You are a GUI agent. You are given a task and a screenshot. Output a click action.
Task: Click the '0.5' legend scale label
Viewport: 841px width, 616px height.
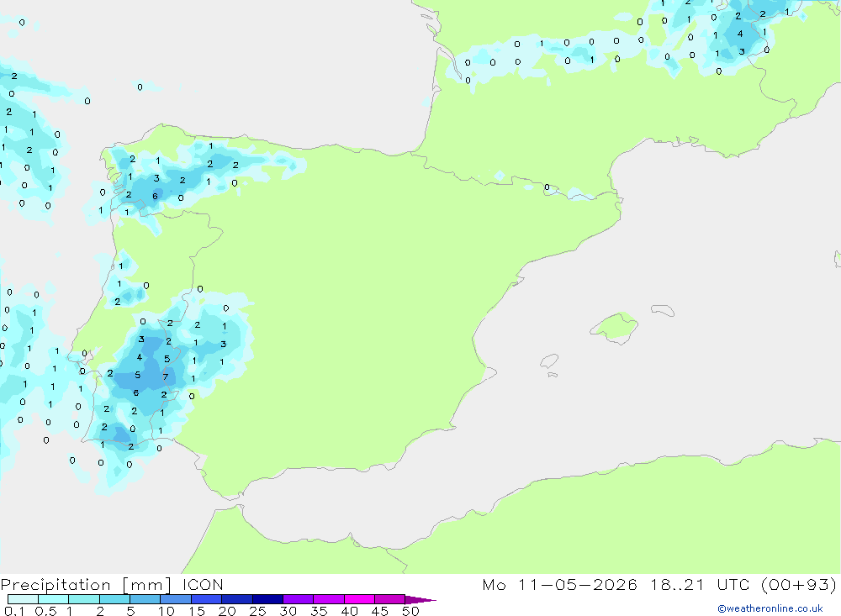click(45, 611)
